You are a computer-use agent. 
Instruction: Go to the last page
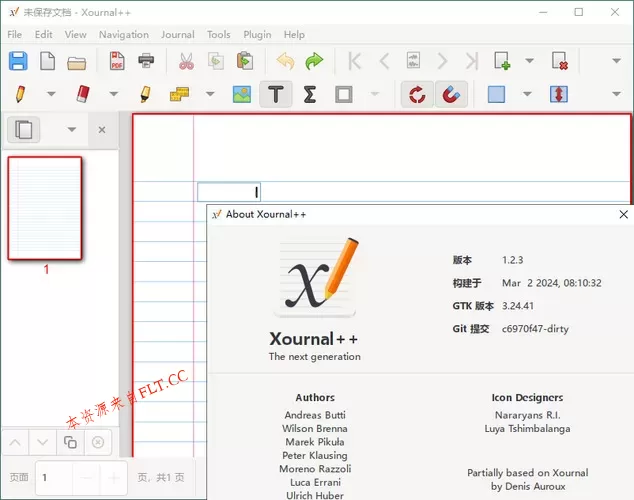[x=471, y=61]
